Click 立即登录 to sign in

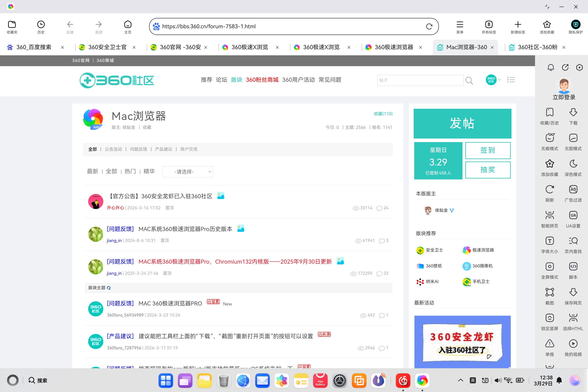click(564, 97)
